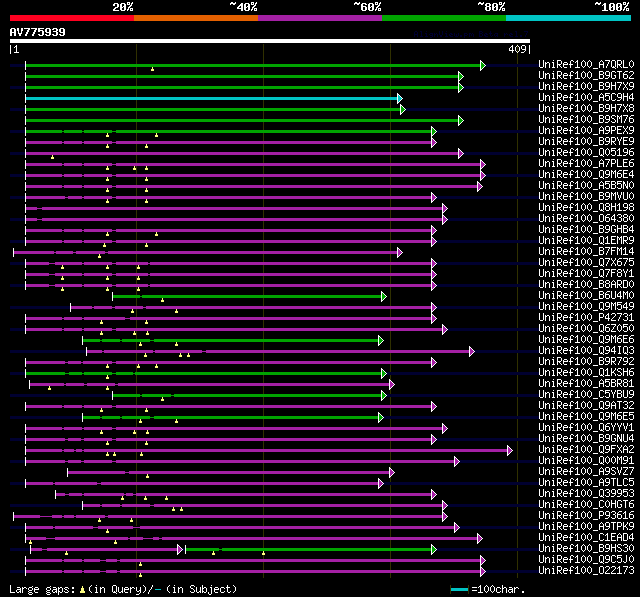Click the arrowhead ending the C1EAD4 alignment
640x597 pixels.
(480, 539)
